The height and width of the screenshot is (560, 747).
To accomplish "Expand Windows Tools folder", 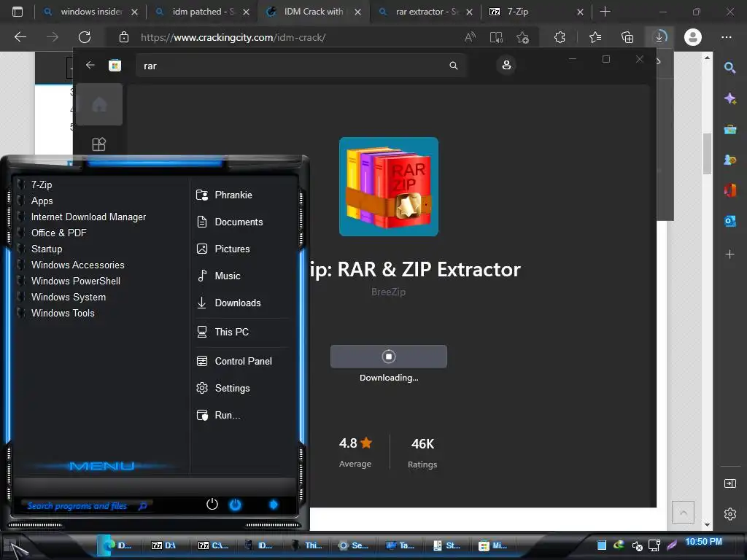I will (x=63, y=313).
